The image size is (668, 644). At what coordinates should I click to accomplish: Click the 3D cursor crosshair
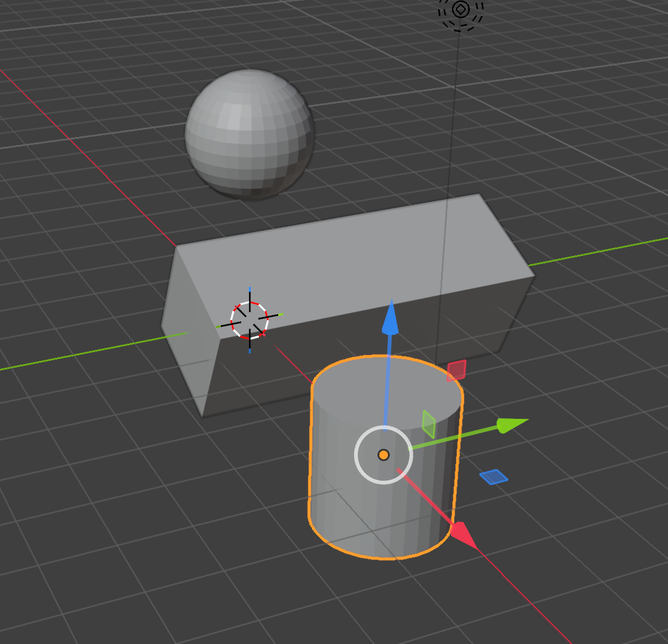tap(250, 320)
